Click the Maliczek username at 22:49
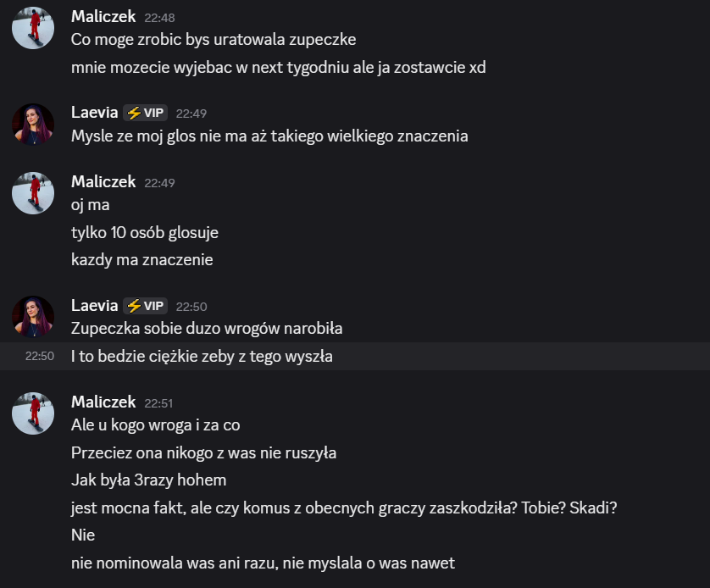 click(103, 181)
